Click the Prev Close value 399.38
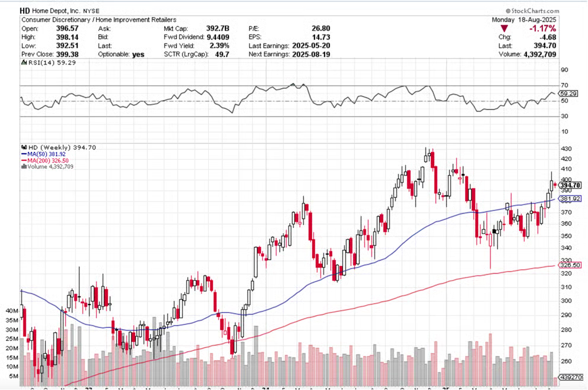This screenshot has height=390, width=588. [x=68, y=55]
